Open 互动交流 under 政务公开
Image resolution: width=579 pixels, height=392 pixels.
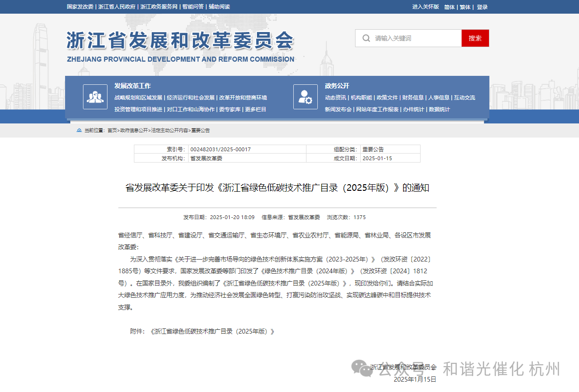tap(464, 98)
